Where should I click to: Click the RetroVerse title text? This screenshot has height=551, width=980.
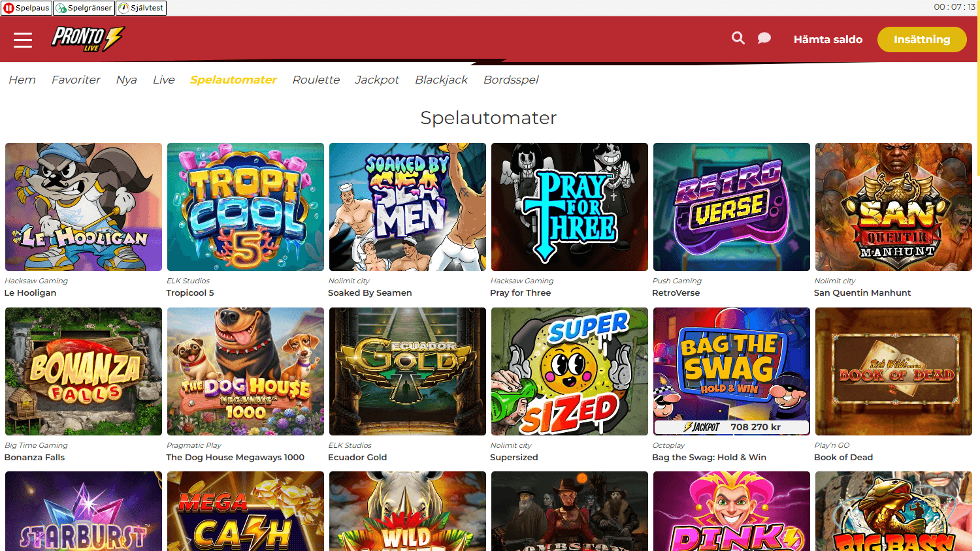tap(676, 292)
